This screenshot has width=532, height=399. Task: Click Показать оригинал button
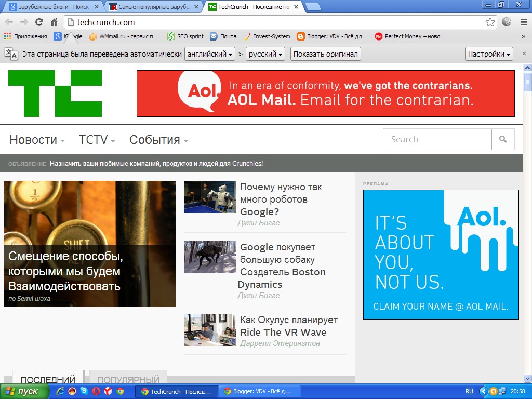325,54
